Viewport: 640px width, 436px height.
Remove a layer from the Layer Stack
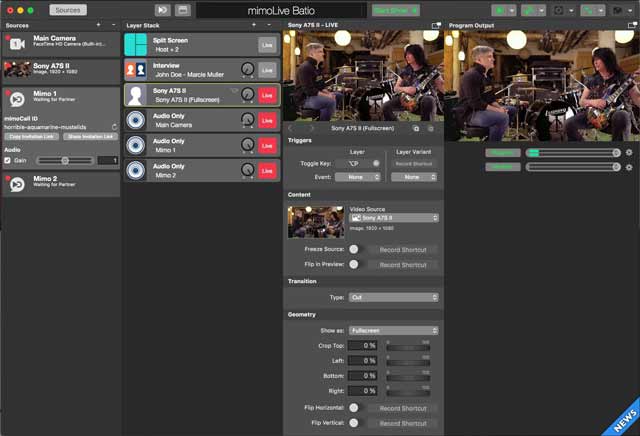point(269,25)
